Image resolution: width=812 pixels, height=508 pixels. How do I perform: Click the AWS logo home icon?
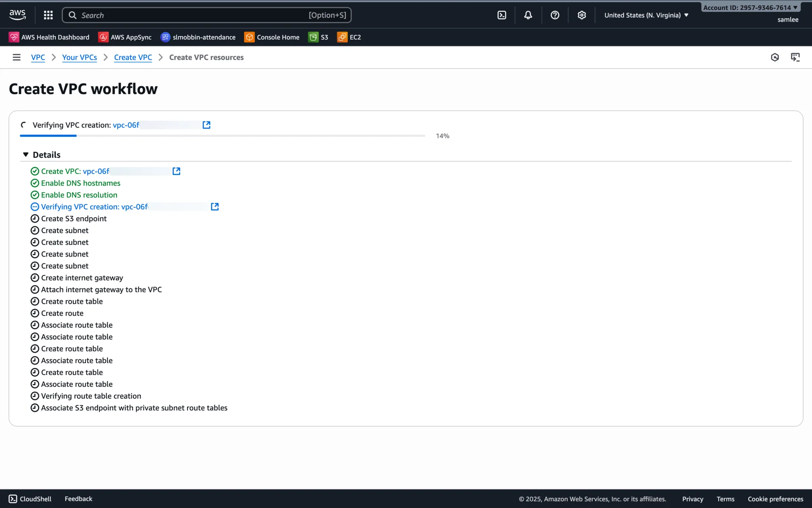(17, 14)
